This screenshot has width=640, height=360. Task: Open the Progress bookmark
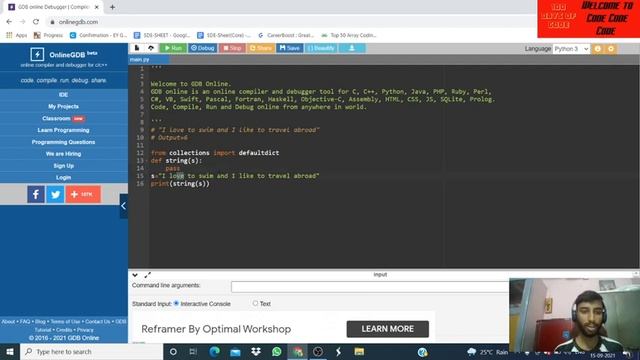pyautogui.click(x=48, y=36)
